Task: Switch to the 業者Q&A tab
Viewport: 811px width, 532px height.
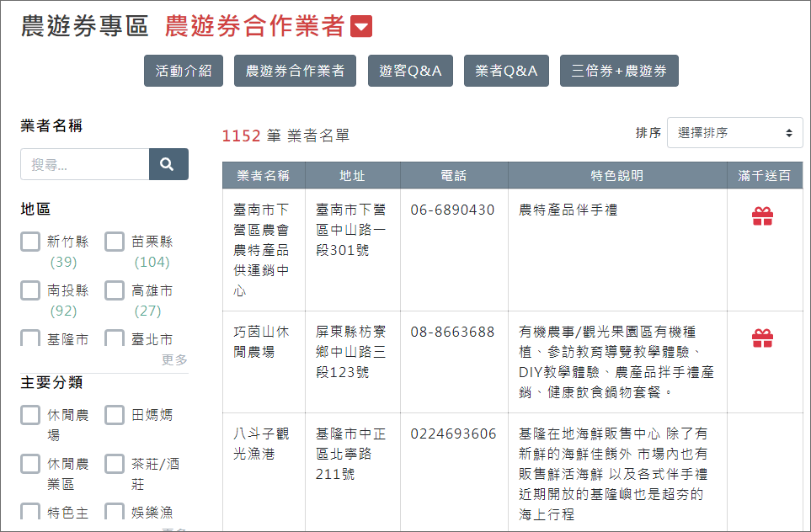Action: pyautogui.click(x=506, y=71)
